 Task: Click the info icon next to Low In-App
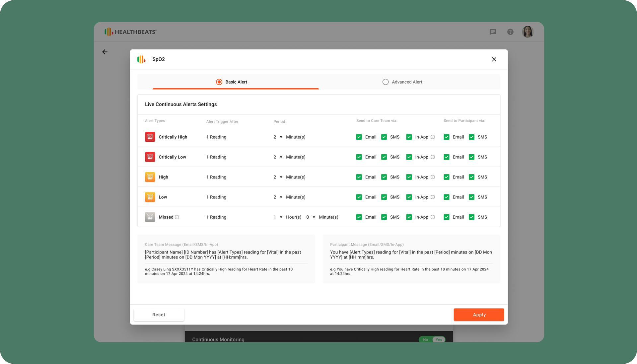[x=433, y=197]
